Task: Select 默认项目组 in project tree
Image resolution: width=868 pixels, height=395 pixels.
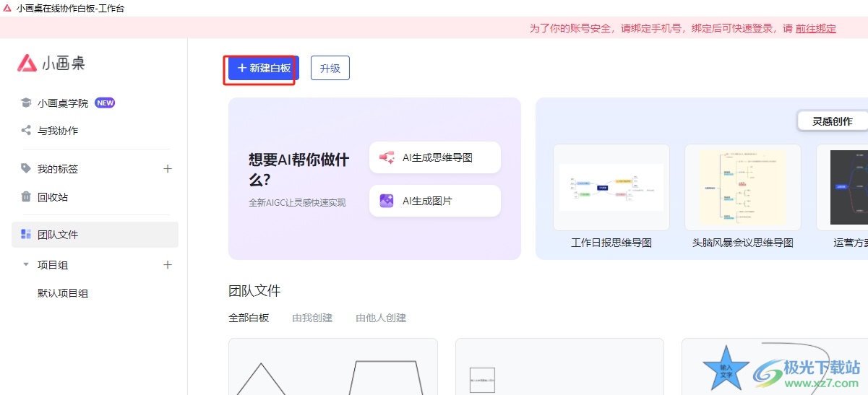Action: point(63,293)
